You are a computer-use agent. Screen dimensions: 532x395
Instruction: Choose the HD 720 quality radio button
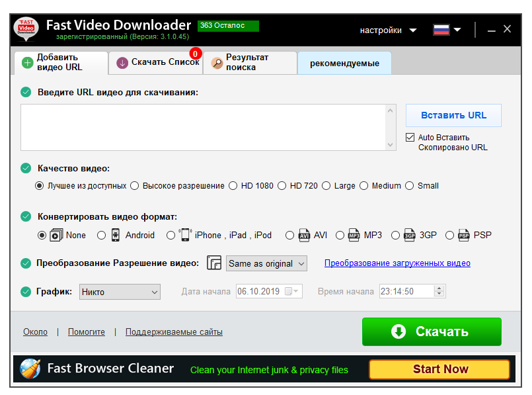pyautogui.click(x=282, y=186)
